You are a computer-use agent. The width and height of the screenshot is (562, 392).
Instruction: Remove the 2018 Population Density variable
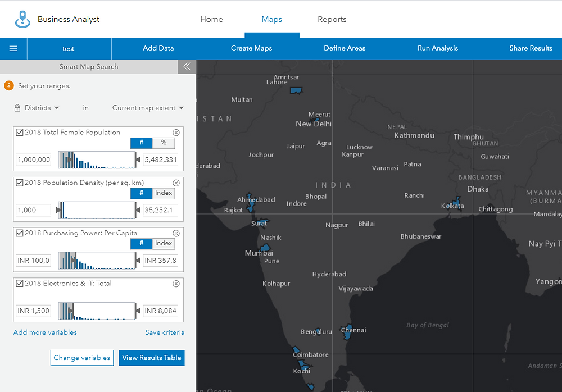(176, 183)
